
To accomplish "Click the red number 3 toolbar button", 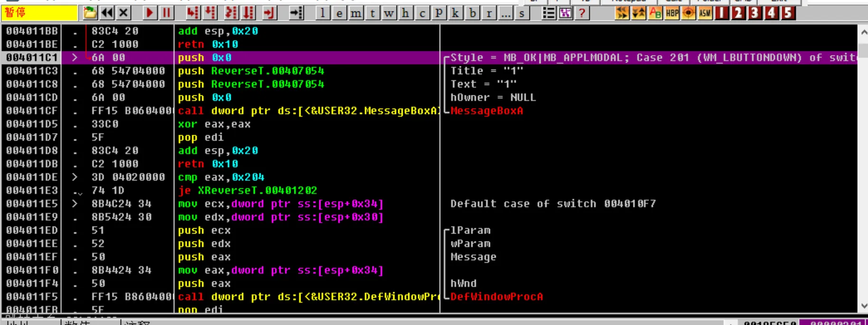I will point(755,13).
